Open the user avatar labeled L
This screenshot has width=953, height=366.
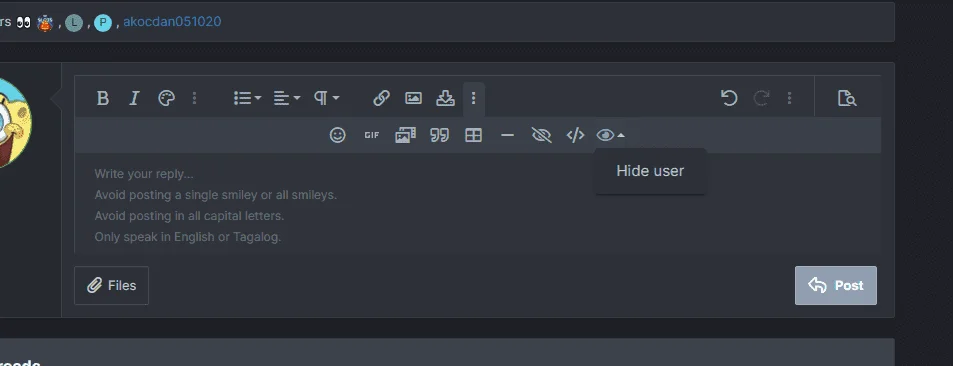coord(74,23)
